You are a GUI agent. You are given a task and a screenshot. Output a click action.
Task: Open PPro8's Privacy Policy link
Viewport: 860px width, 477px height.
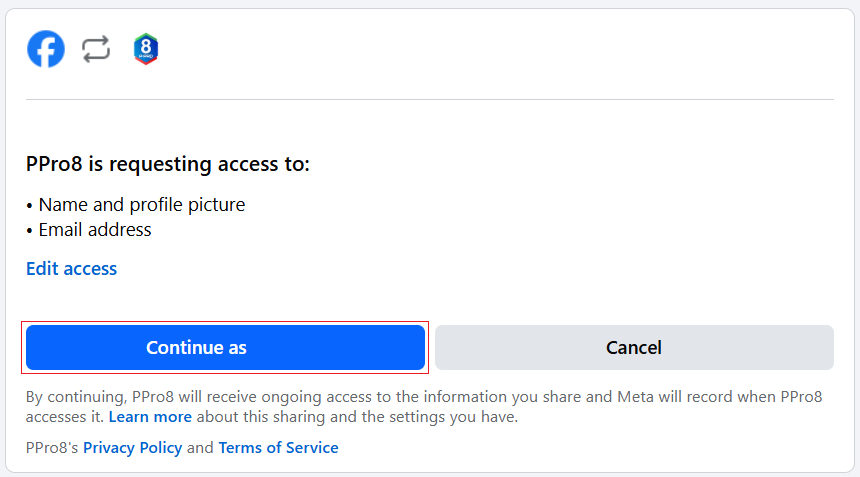132,448
